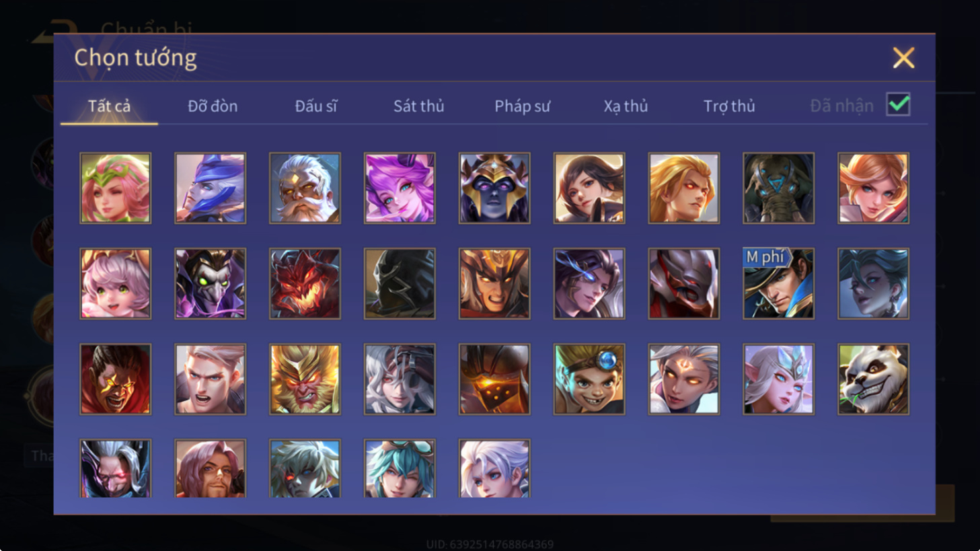The image size is (980, 551).
Task: Choose the elephant-masked hero portrait
Action: pos(778,188)
